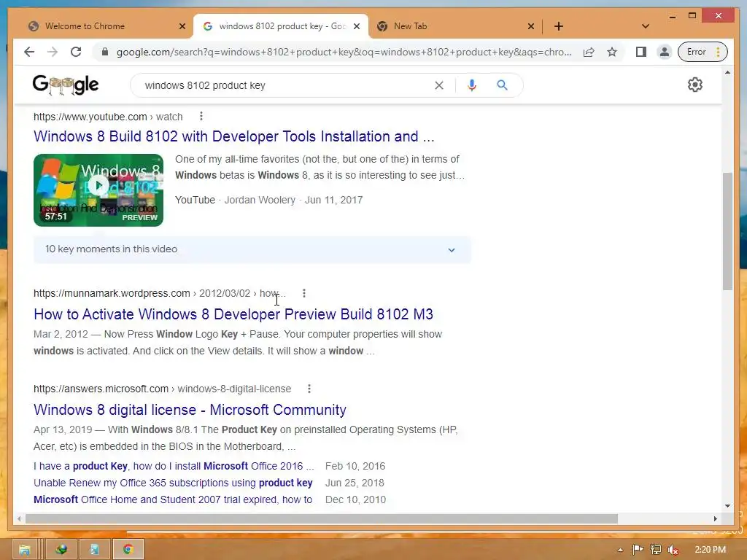Open install Microsoft Office 2016 sublink

pyautogui.click(x=174, y=466)
